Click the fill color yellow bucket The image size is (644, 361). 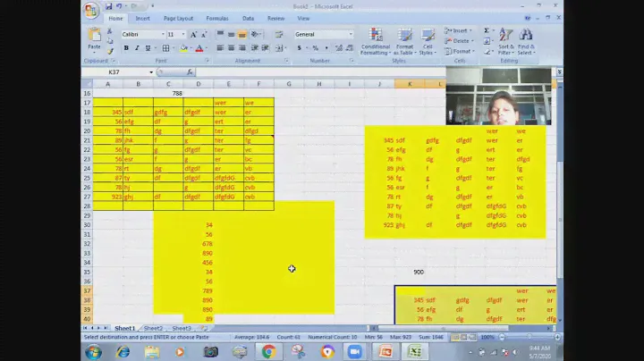[x=184, y=48]
